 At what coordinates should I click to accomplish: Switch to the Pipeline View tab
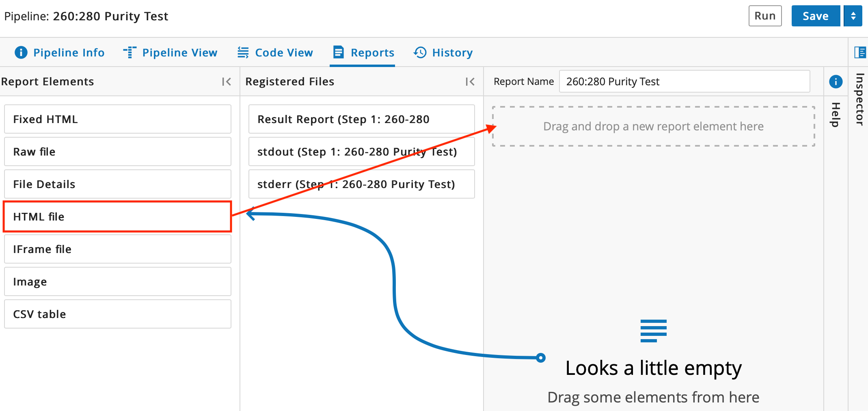tap(170, 52)
